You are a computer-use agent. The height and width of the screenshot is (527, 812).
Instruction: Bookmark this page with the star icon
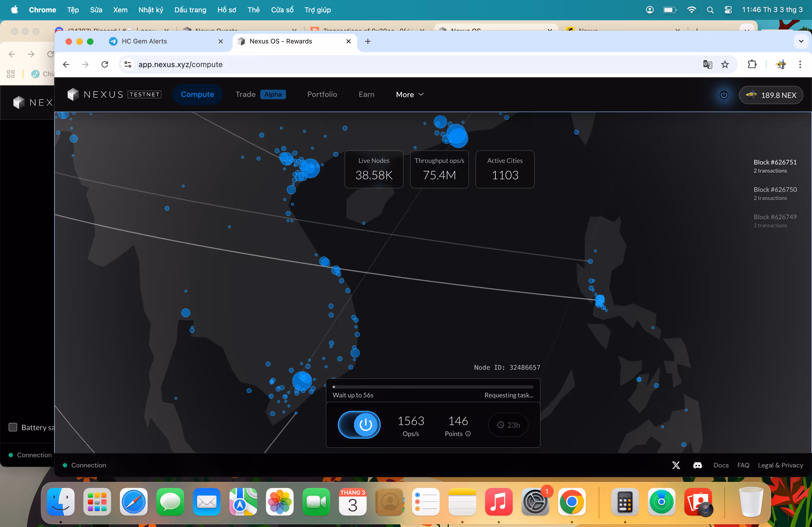(725, 65)
